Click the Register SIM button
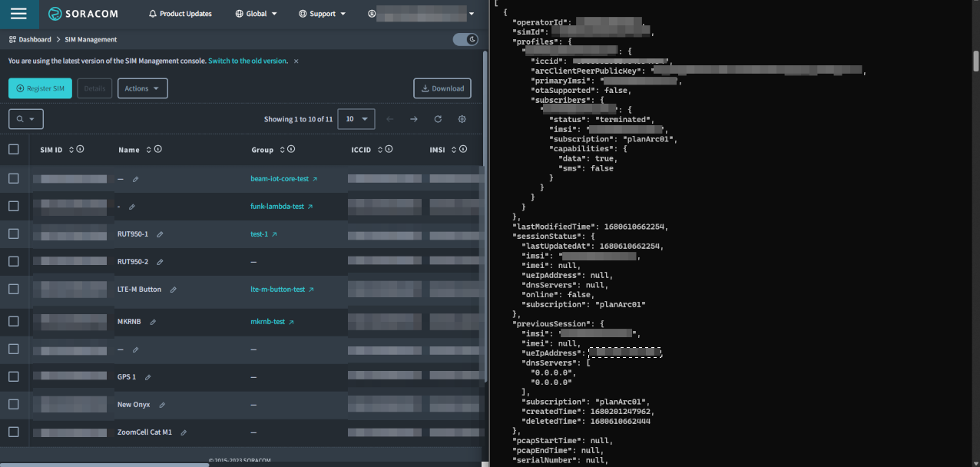Viewport: 980px width, 467px height. point(40,88)
